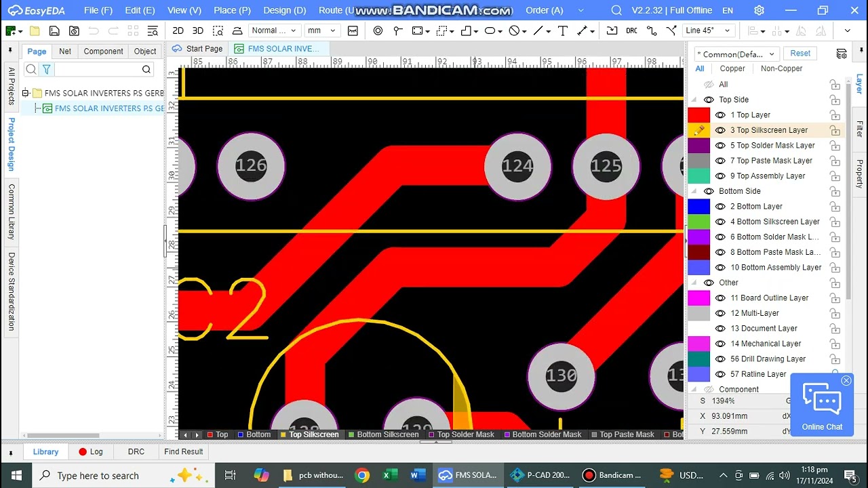Click the project panel search field

click(98, 69)
